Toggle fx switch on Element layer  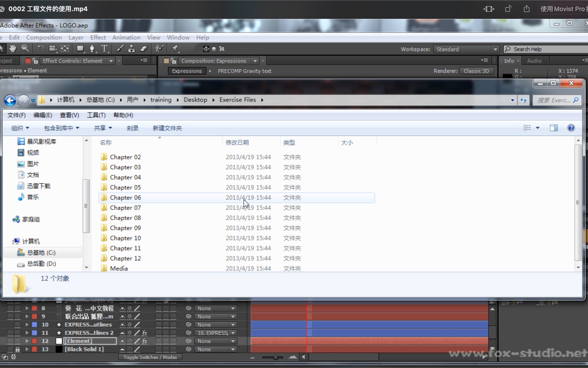pos(145,341)
